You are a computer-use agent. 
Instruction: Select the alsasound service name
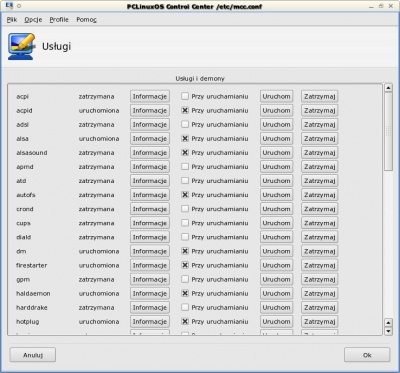click(x=32, y=153)
